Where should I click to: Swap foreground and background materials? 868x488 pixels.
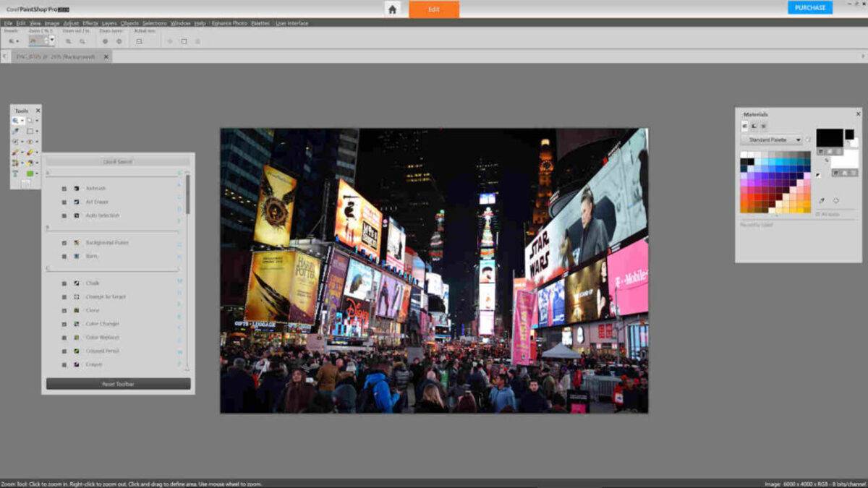click(827, 160)
